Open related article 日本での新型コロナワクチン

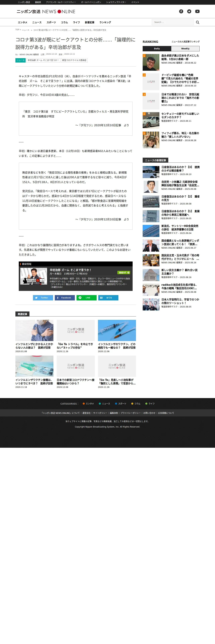76,382
